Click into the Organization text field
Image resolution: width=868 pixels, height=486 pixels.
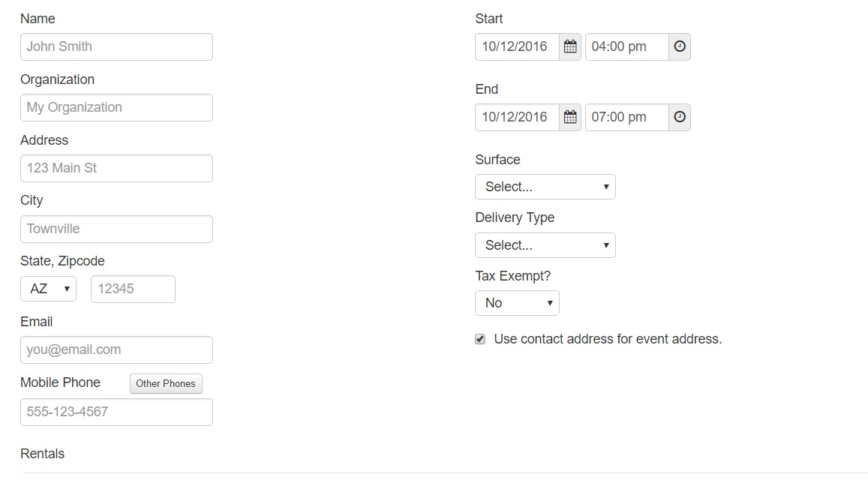[116, 107]
